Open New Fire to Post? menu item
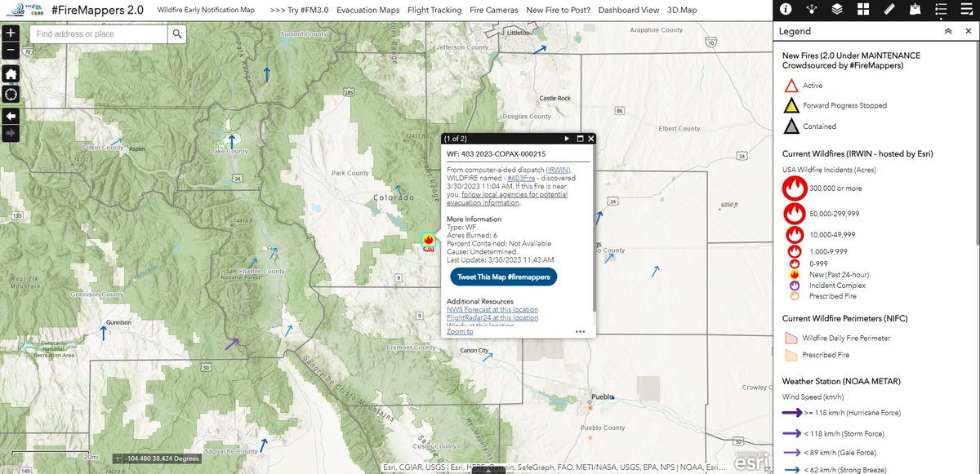This screenshot has width=980, height=474. [x=559, y=10]
